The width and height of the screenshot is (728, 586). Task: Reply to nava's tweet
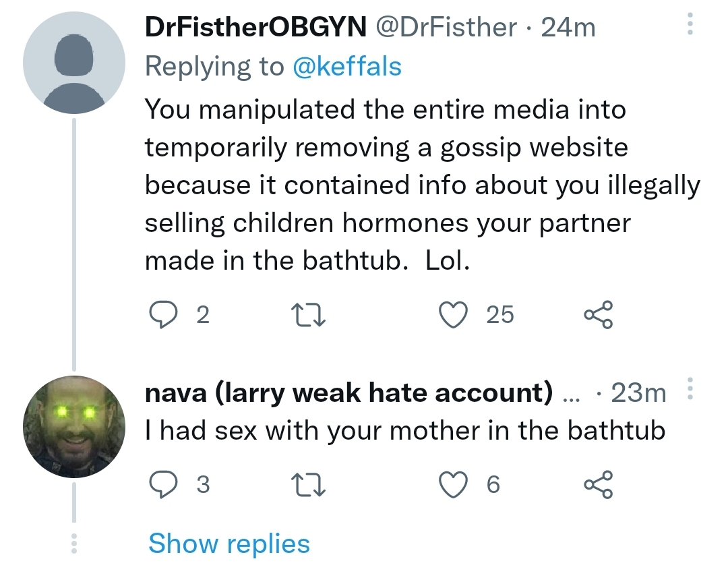163,484
